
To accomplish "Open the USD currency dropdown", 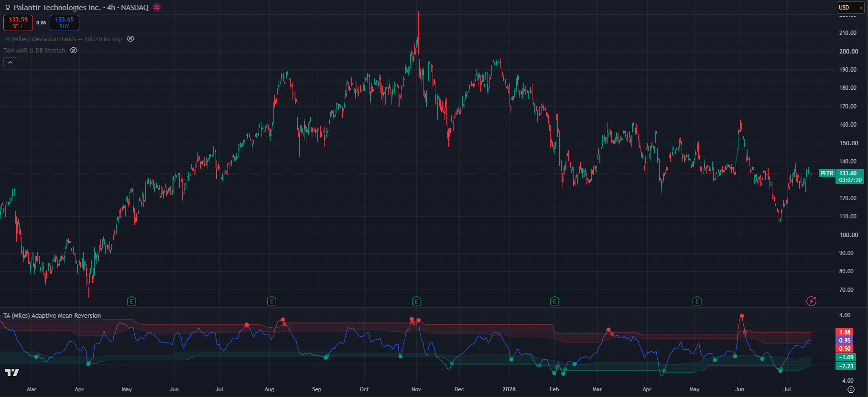I will click(x=851, y=8).
